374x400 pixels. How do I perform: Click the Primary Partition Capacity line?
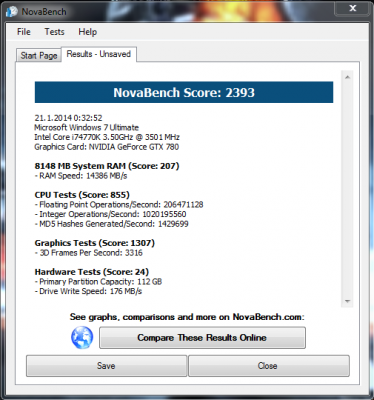[x=98, y=282]
